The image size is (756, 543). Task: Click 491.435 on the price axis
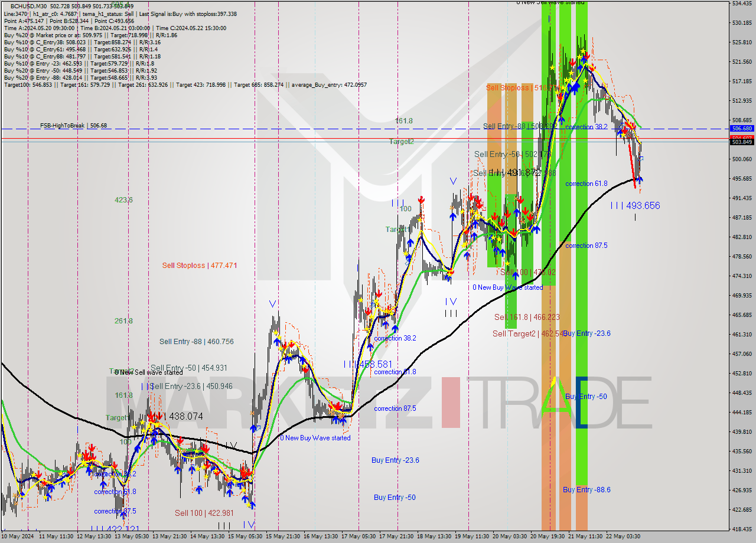(x=742, y=198)
